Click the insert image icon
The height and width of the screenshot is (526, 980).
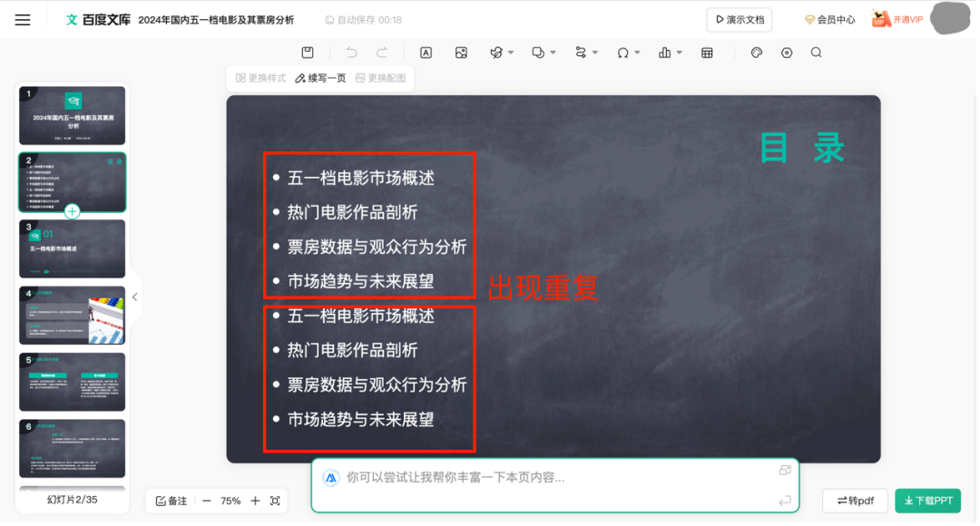click(461, 53)
